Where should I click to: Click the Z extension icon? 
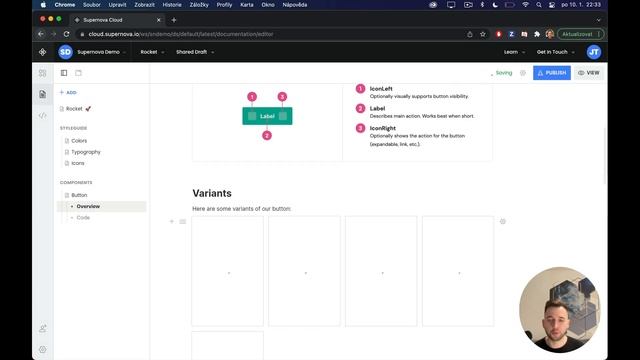click(511, 34)
